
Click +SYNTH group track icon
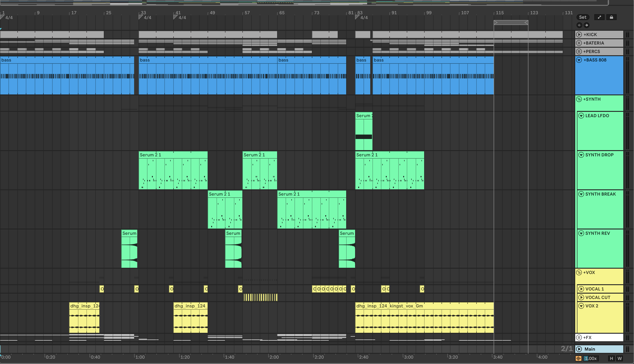coord(579,99)
